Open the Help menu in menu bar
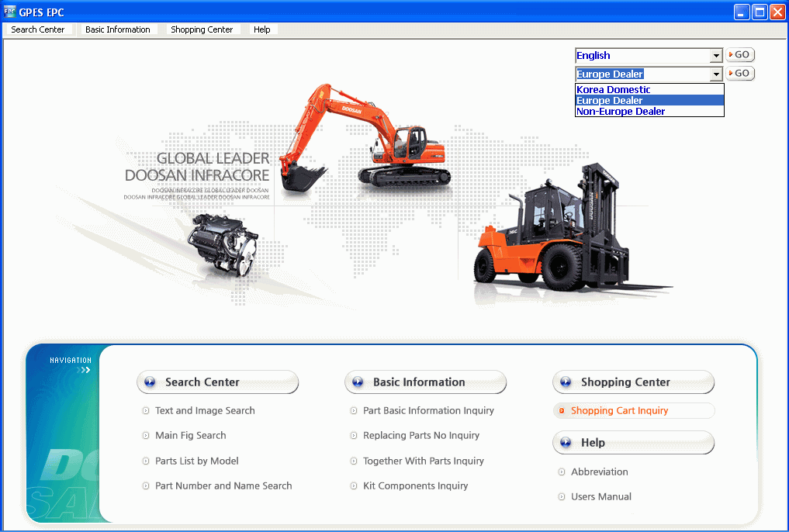The image size is (789, 532). (261, 29)
